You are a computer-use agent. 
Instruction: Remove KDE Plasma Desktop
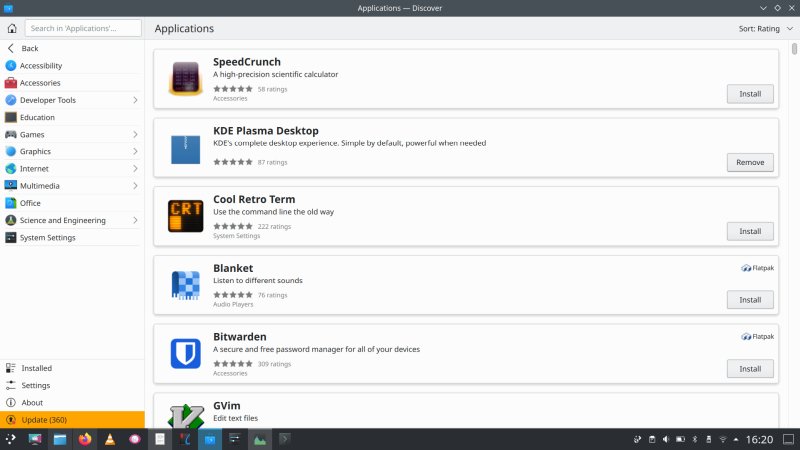[749, 162]
